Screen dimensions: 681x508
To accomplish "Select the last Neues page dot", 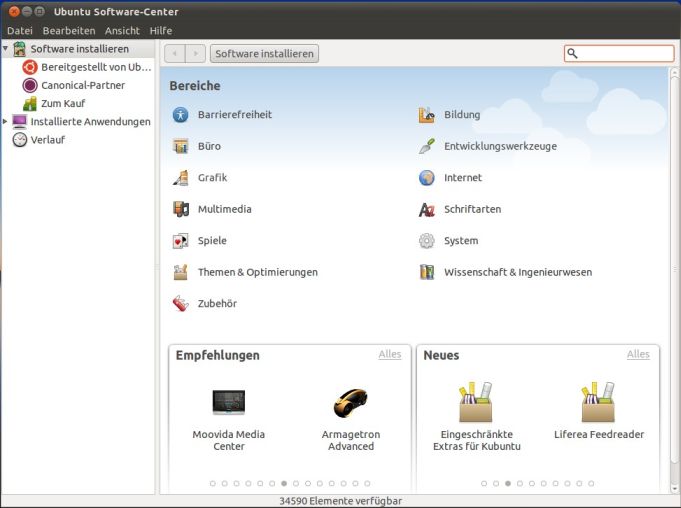I will 591,483.
